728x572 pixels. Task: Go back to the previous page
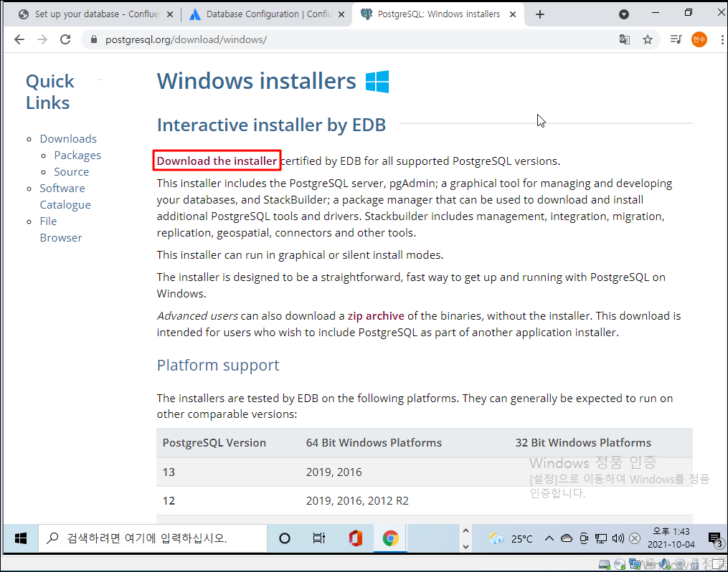coord(19,39)
